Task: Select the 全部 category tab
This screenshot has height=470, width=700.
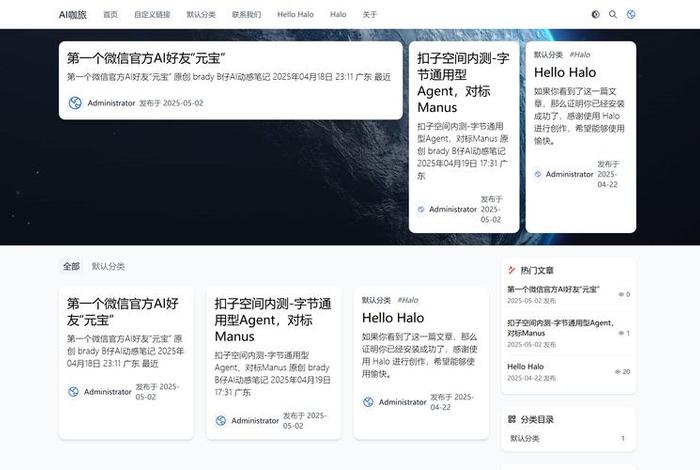Action: [x=71, y=266]
